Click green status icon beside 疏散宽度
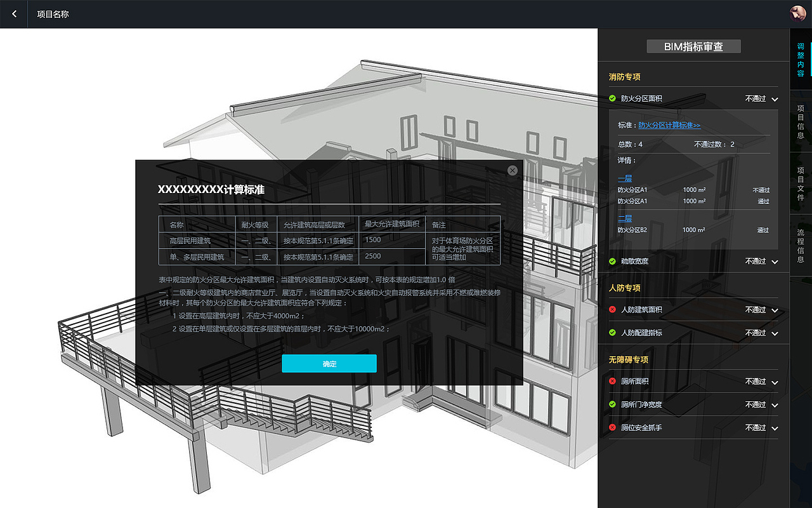 [x=612, y=261]
